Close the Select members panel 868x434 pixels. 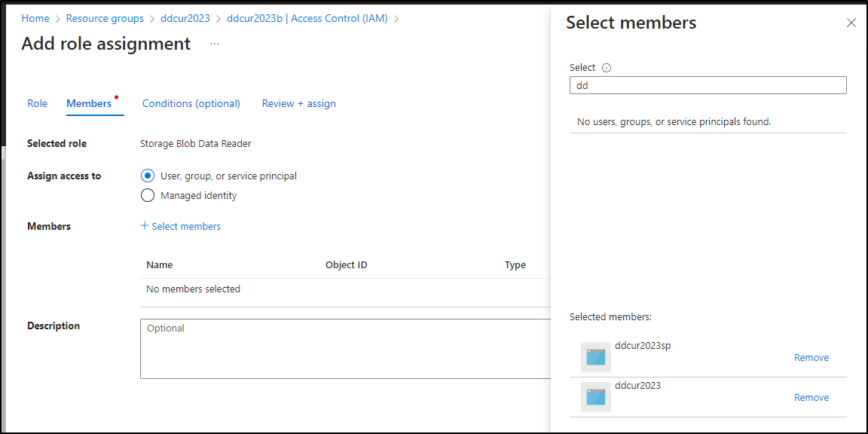click(x=851, y=23)
